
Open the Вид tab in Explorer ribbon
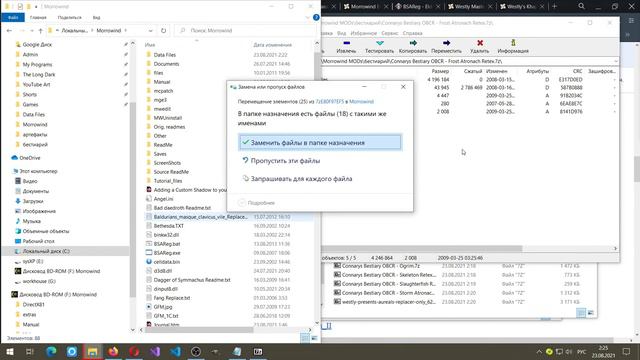point(96,18)
